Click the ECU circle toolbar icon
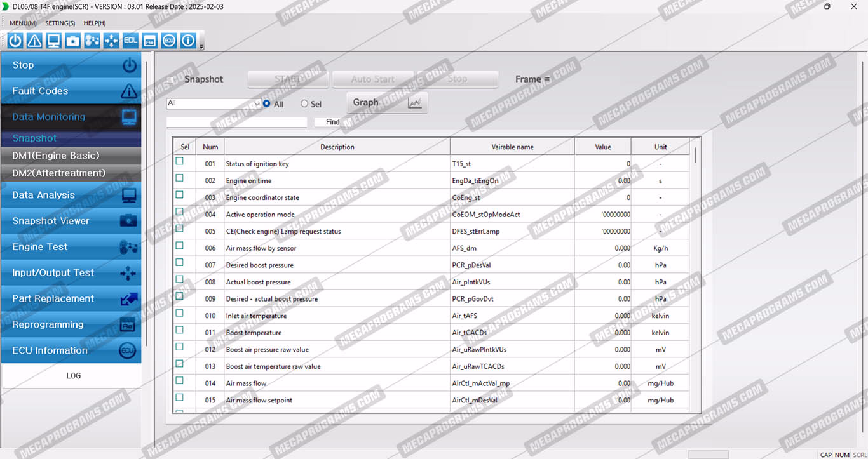The height and width of the screenshot is (459, 868). pos(168,41)
